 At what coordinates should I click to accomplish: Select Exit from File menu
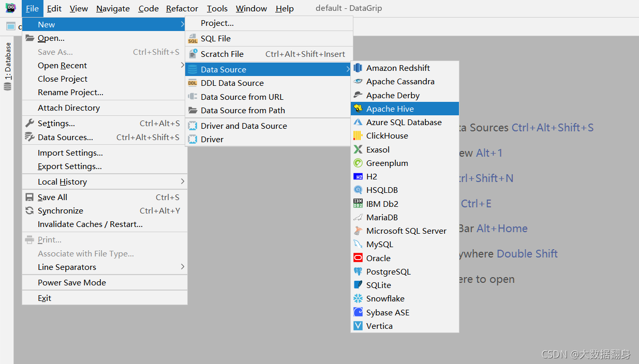click(x=105, y=298)
